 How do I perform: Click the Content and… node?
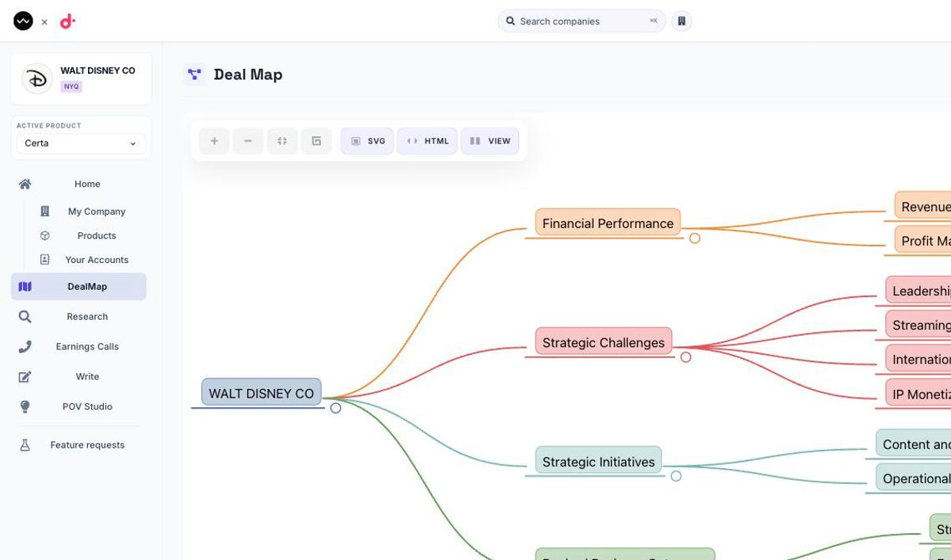pos(914,444)
